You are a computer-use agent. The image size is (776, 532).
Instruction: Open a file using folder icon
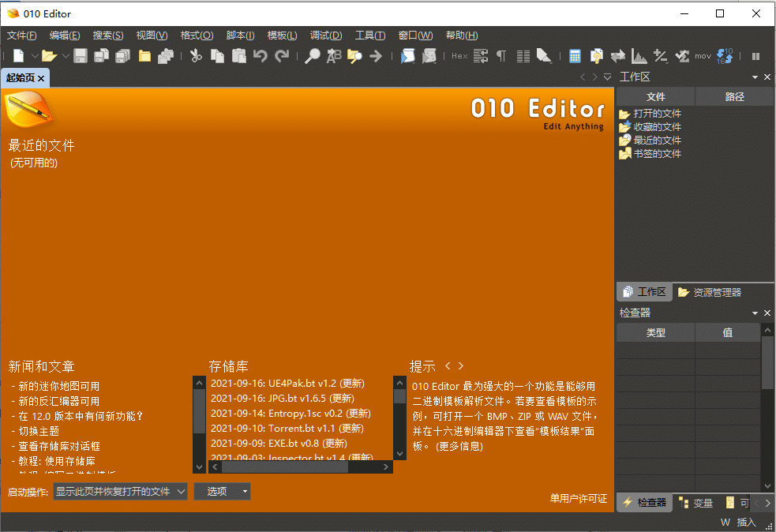49,56
